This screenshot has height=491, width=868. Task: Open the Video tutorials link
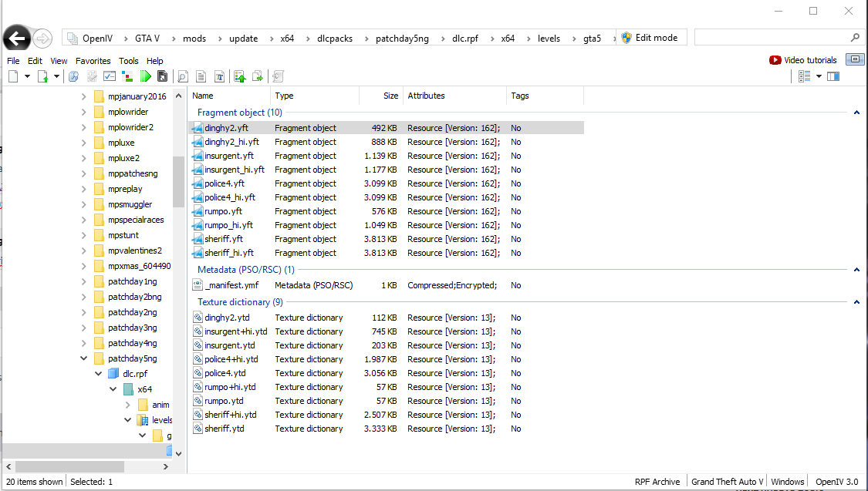point(810,60)
